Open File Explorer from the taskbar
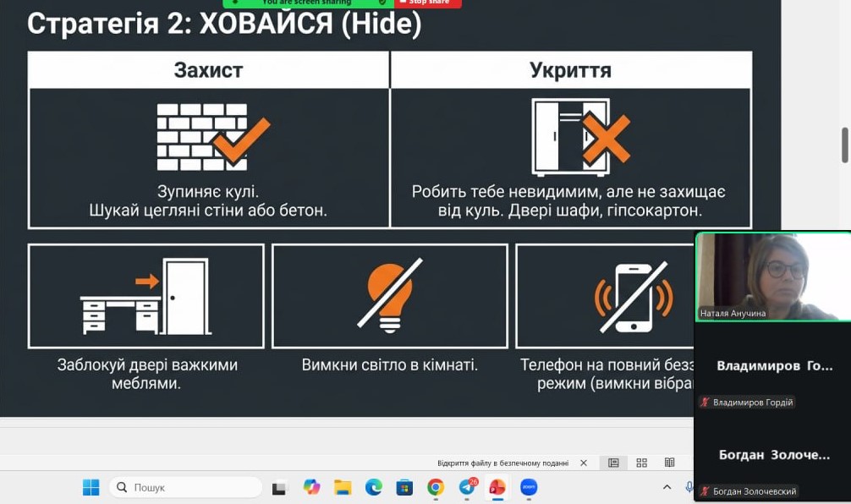Viewport: 851px width, 504px height. point(343,487)
